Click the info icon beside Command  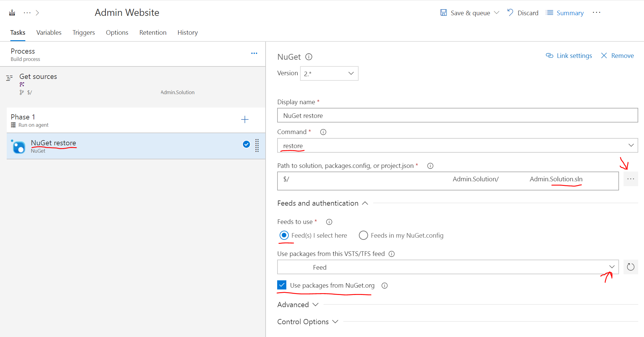323,132
